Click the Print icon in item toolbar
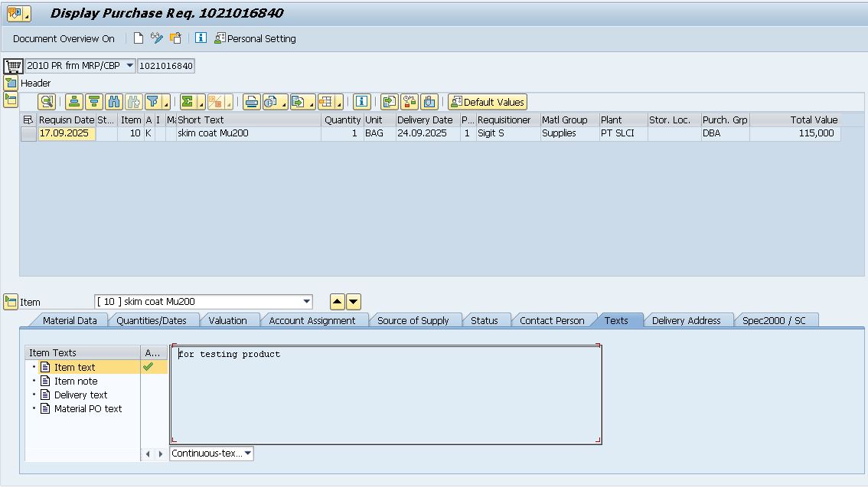This screenshot has height=488, width=868. 251,102
